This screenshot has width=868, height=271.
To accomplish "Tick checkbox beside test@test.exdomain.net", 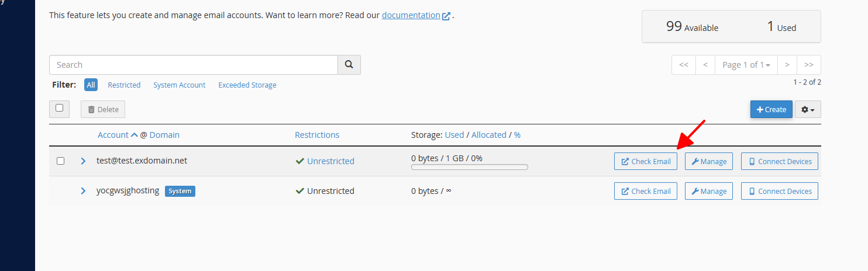I will pos(60,161).
